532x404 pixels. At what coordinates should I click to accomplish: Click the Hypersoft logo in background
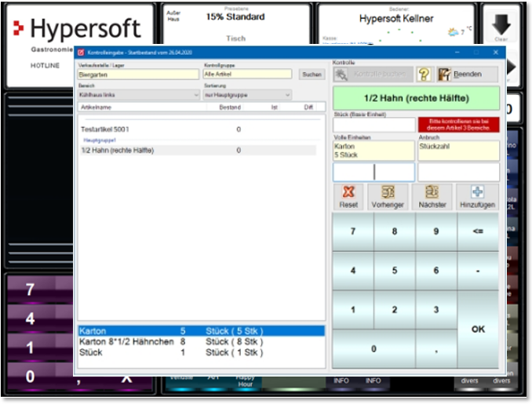78,29
